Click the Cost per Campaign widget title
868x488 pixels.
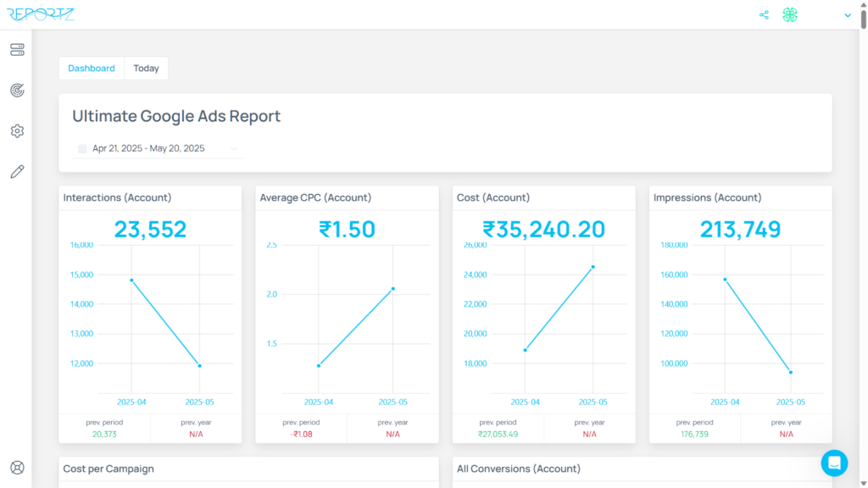coord(108,469)
